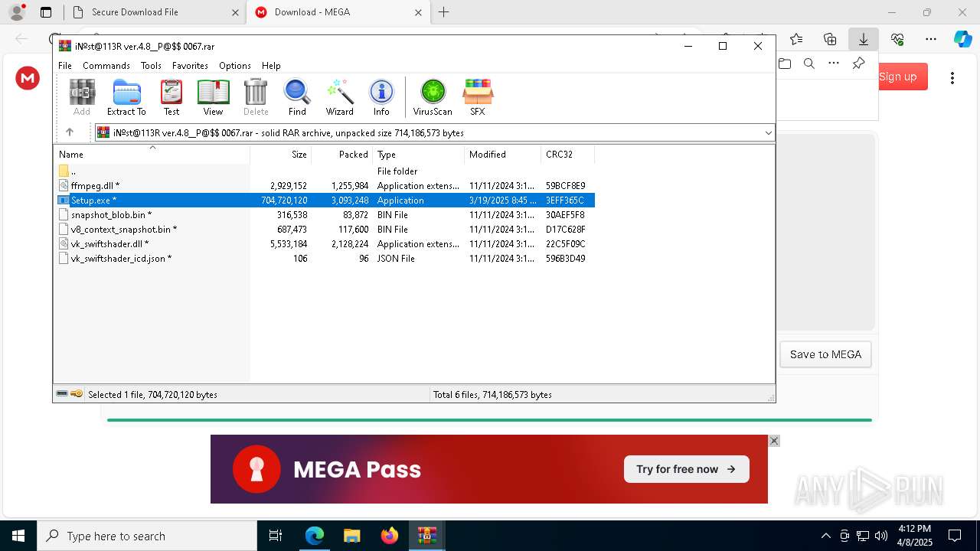Open Edge favorites star icon
The height and width of the screenshot is (551, 980).
tap(796, 39)
